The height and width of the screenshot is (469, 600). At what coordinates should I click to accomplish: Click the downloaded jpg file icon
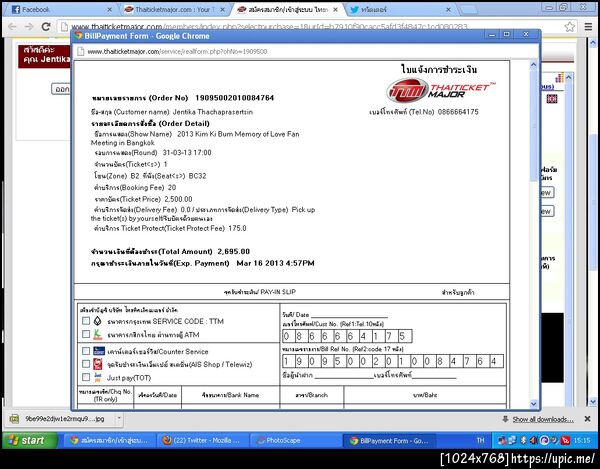click(15, 419)
